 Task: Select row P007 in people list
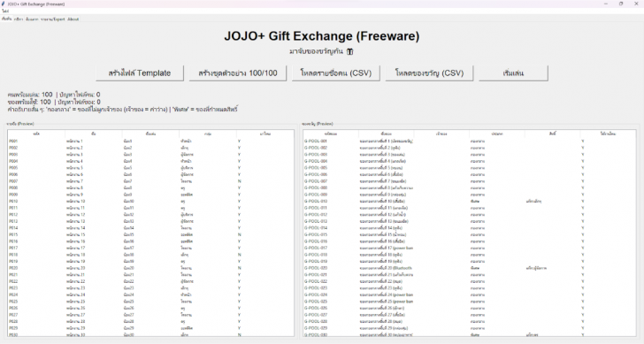point(150,181)
